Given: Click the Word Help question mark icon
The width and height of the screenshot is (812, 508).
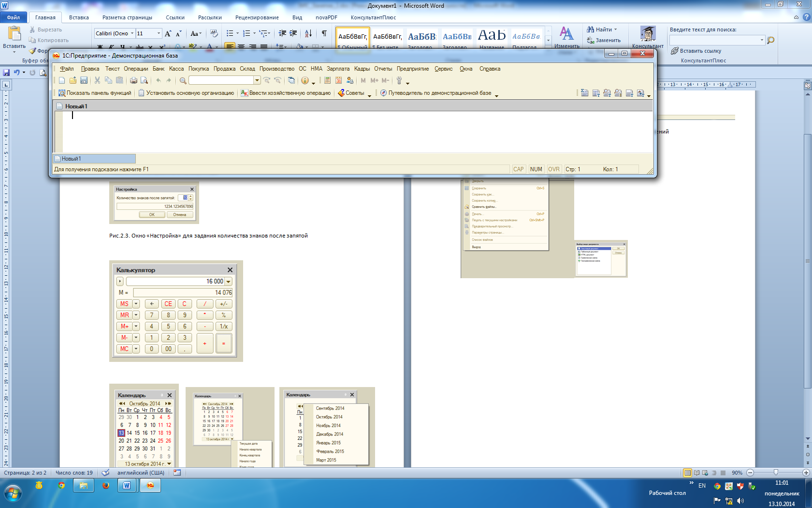Looking at the screenshot, I should point(806,17).
